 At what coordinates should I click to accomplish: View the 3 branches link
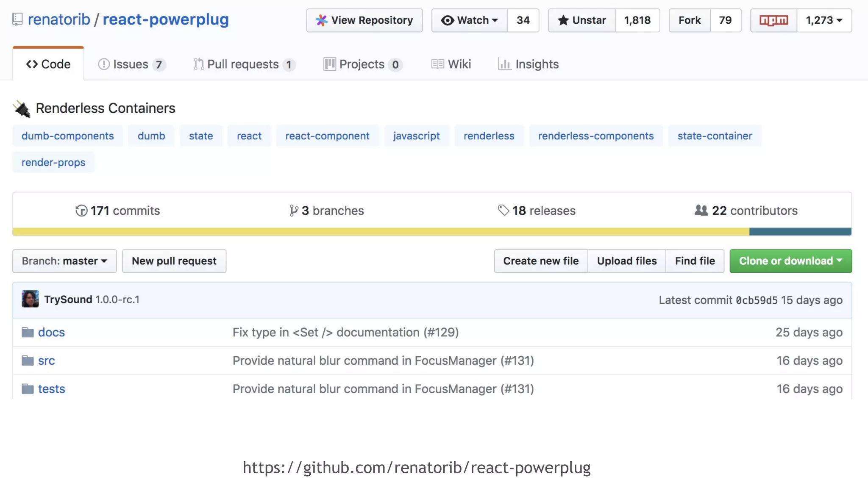(x=327, y=211)
